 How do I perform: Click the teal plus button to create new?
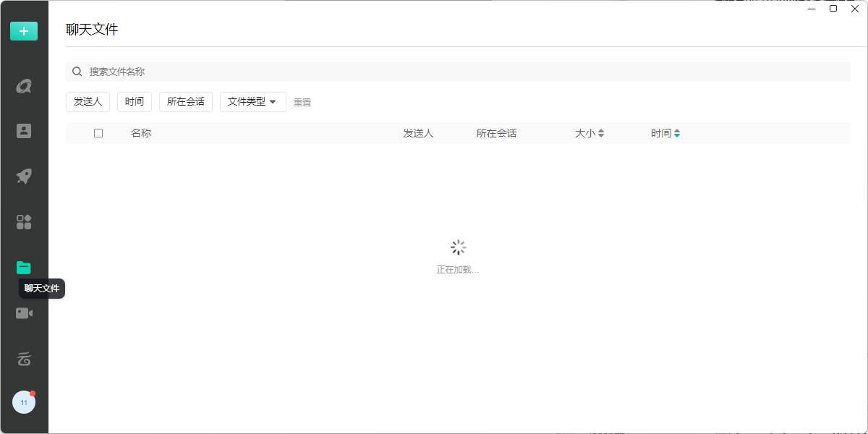(24, 31)
